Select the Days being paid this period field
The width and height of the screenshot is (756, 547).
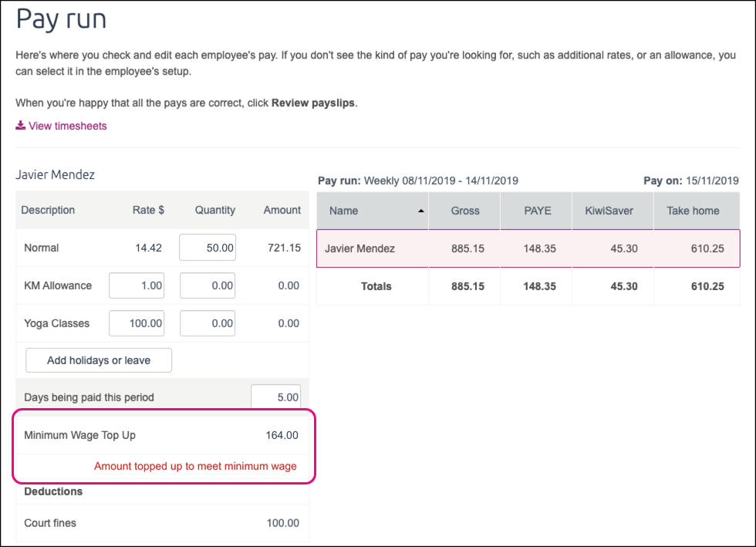[x=275, y=397]
